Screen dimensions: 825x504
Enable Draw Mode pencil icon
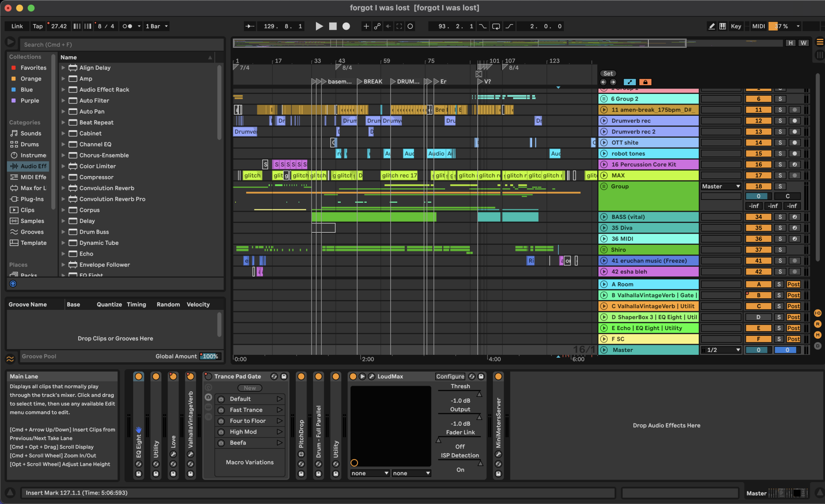click(712, 26)
